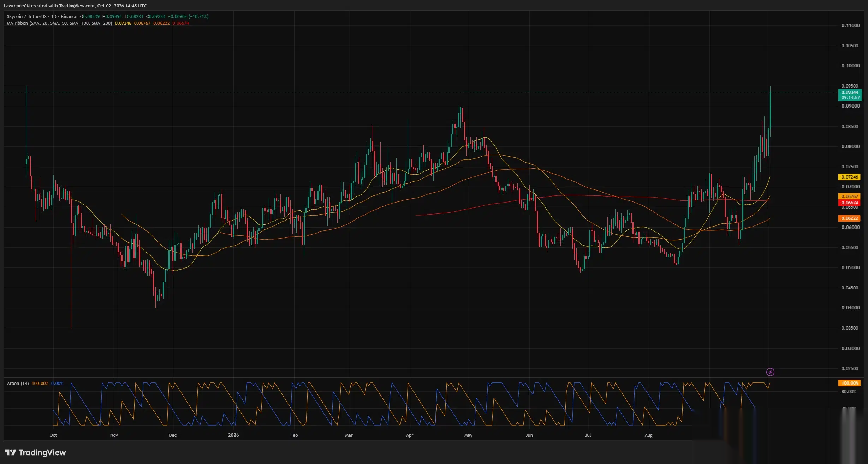Click the orange 100.00% Aroon axis tag
The width and height of the screenshot is (868, 464).
click(x=849, y=383)
